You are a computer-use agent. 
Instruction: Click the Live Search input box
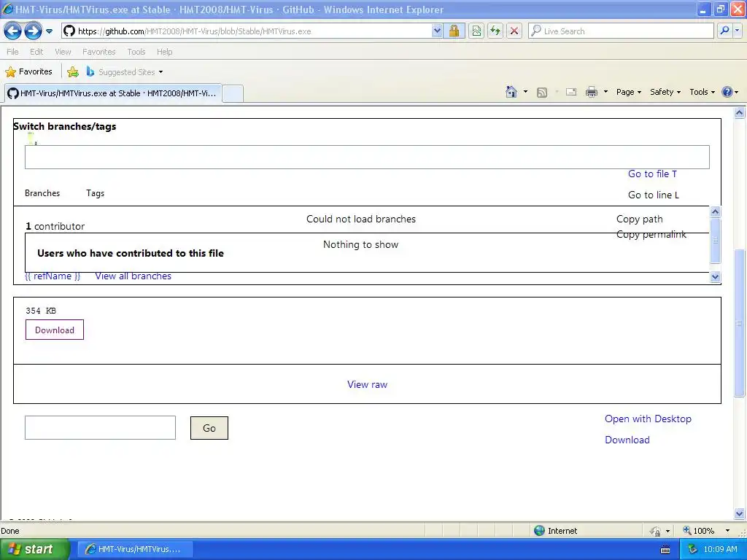click(621, 31)
